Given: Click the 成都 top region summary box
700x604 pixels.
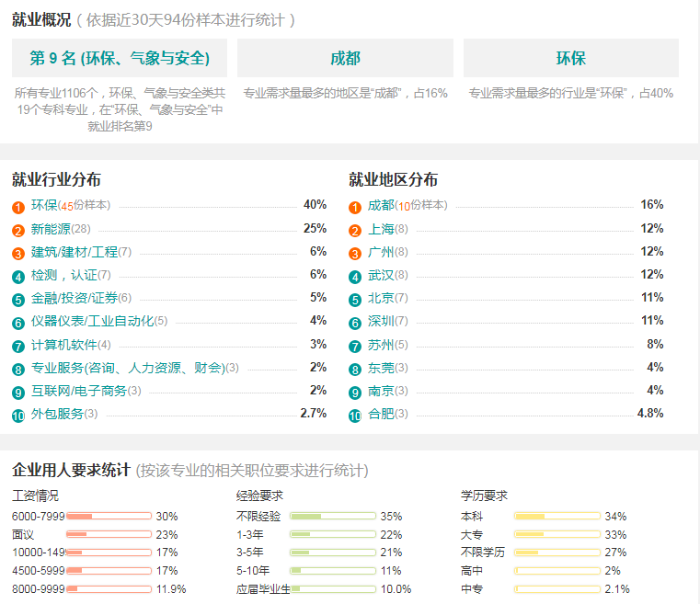Looking at the screenshot, I should pos(345,58).
